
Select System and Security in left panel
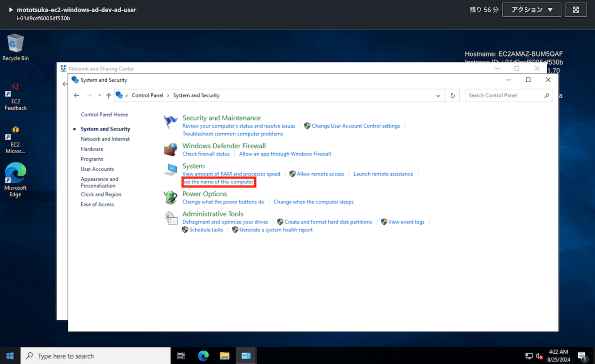(x=105, y=129)
